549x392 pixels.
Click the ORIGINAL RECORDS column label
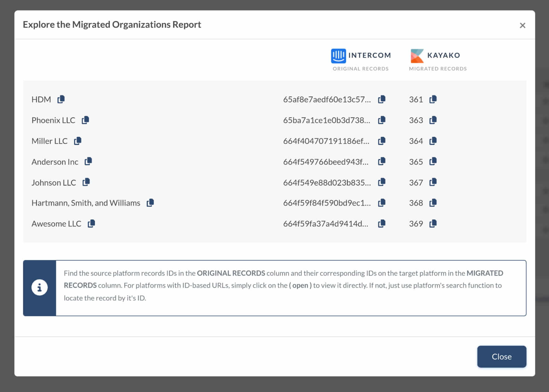(x=360, y=69)
